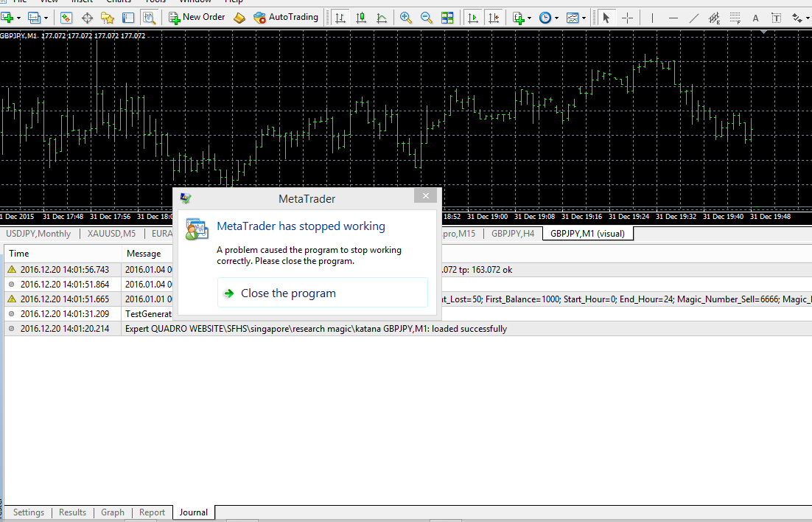
Task: Open the Periods clock icon
Action: (x=545, y=18)
